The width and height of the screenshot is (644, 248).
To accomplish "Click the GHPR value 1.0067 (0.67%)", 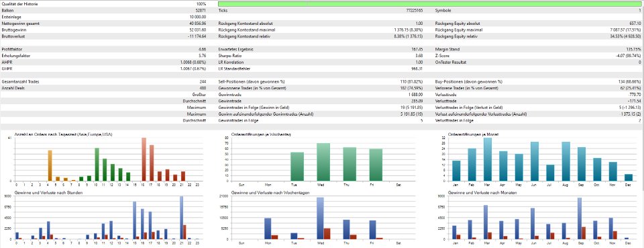I will [x=193, y=69].
